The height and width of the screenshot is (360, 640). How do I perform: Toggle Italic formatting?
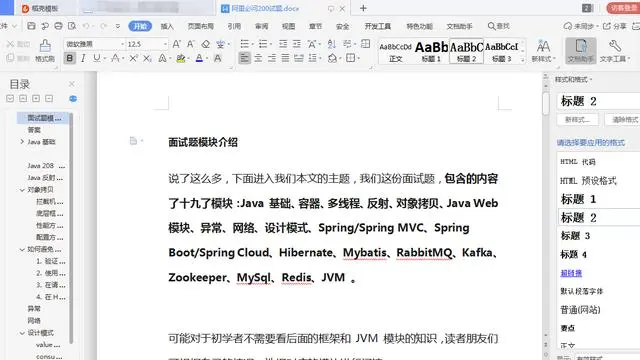tap(83, 58)
